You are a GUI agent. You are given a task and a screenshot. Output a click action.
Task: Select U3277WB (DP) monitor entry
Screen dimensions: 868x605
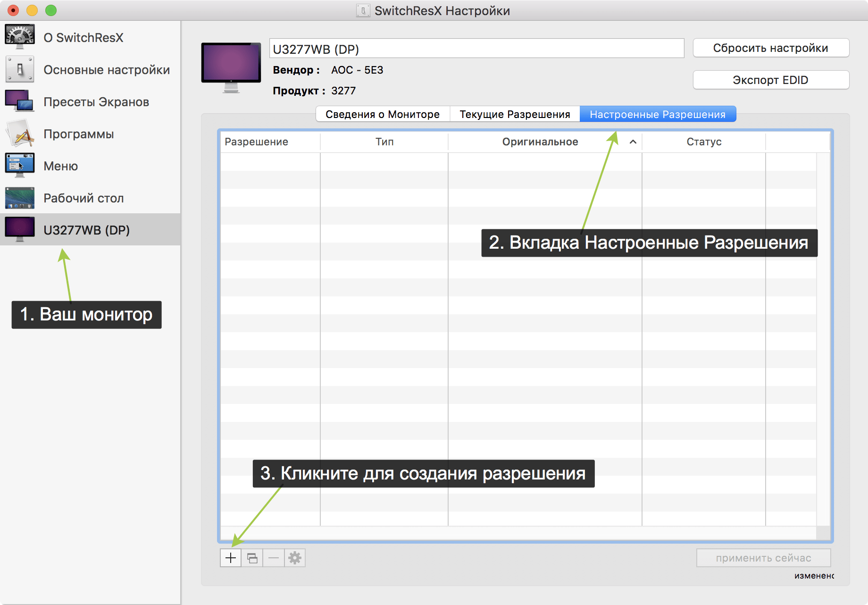[x=90, y=230]
